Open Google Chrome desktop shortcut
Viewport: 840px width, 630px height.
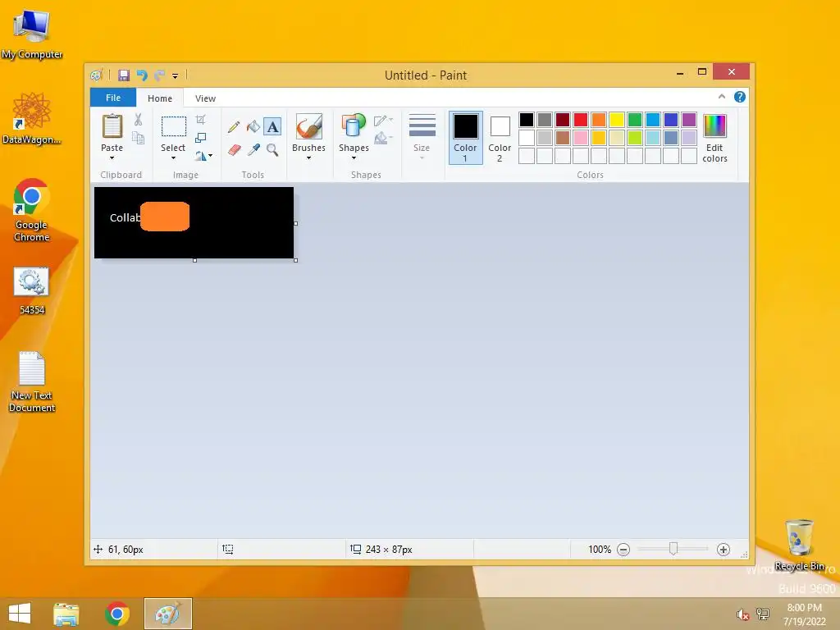(x=32, y=210)
